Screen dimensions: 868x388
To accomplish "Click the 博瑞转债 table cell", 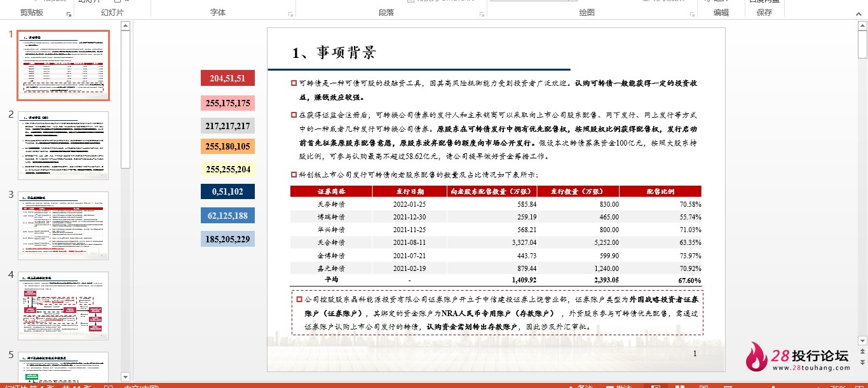I will (x=331, y=217).
